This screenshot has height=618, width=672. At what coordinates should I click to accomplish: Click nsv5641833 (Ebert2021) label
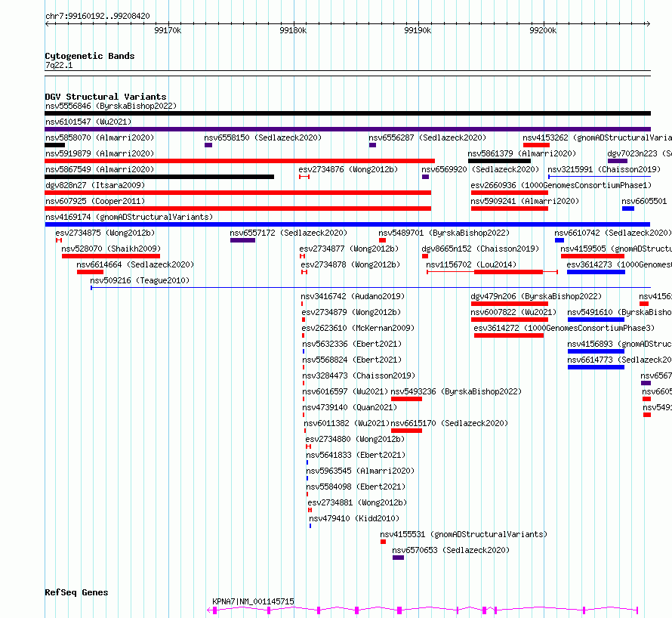pyautogui.click(x=356, y=455)
